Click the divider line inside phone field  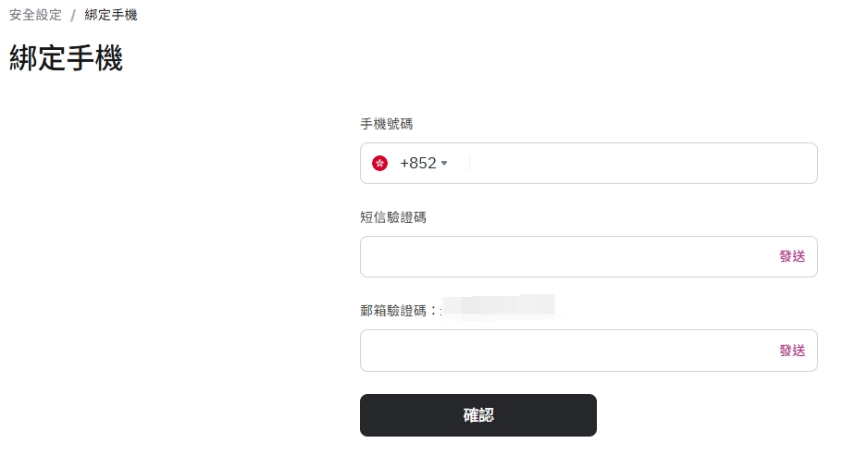click(x=469, y=163)
